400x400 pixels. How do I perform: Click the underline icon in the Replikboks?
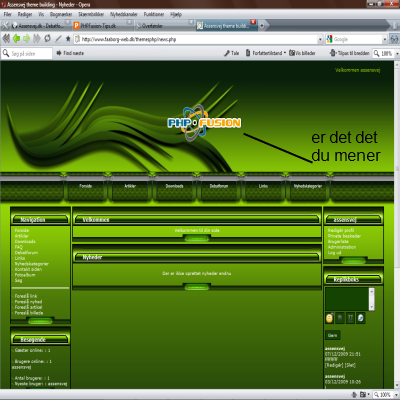coord(350,318)
